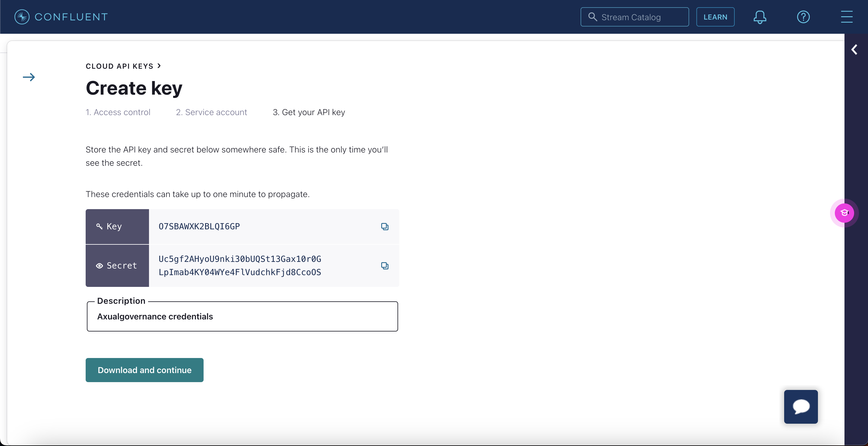Click the 'Store the API key' instruction text
This screenshot has height=446, width=868.
point(236,156)
